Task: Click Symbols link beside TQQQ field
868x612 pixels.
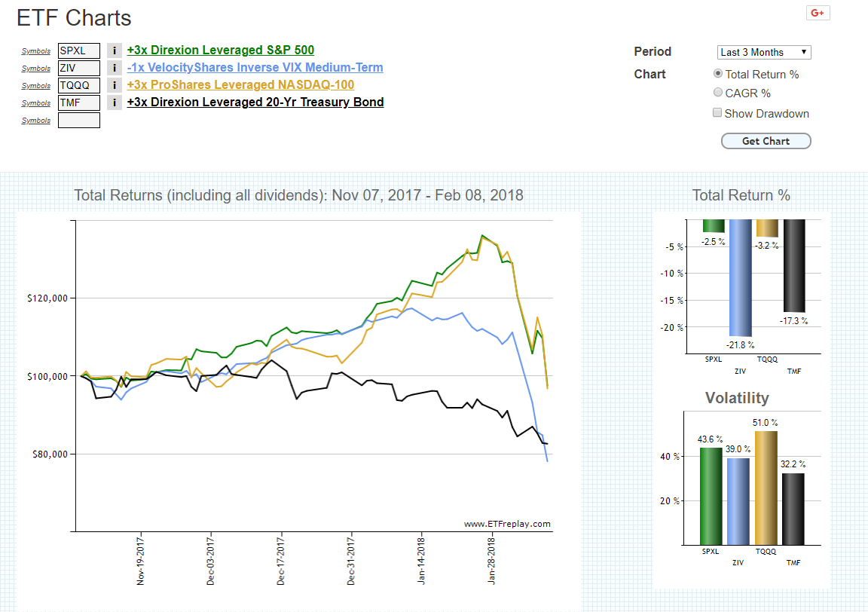Action: (36, 85)
